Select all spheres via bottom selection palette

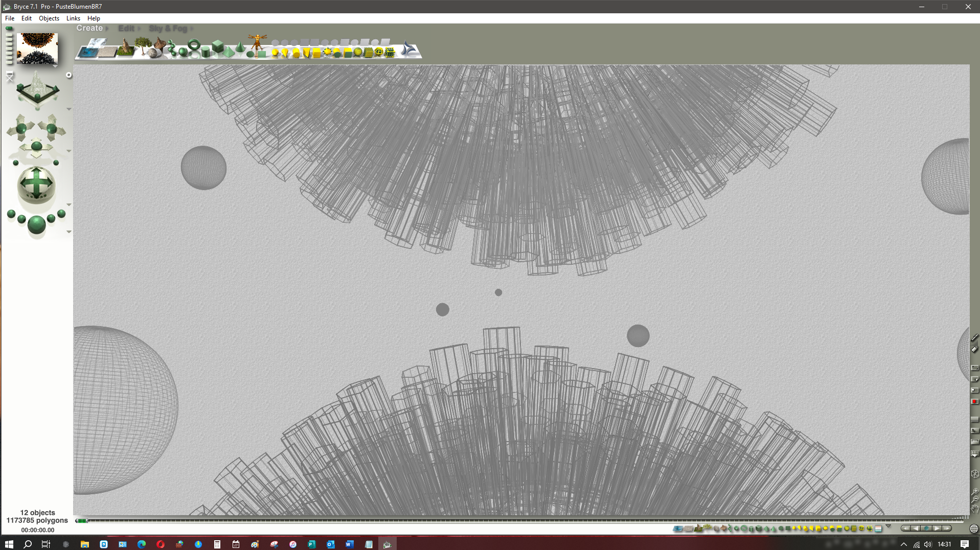point(737,529)
